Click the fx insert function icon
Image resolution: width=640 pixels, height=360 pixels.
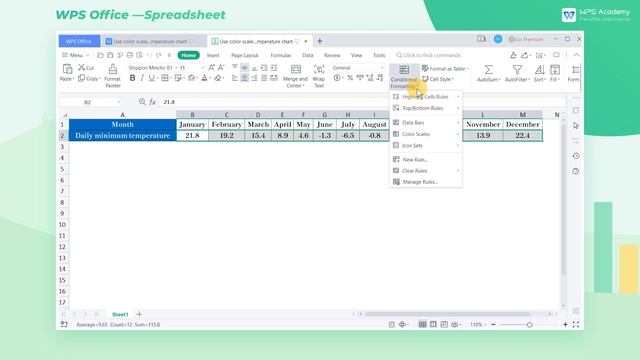(152, 102)
